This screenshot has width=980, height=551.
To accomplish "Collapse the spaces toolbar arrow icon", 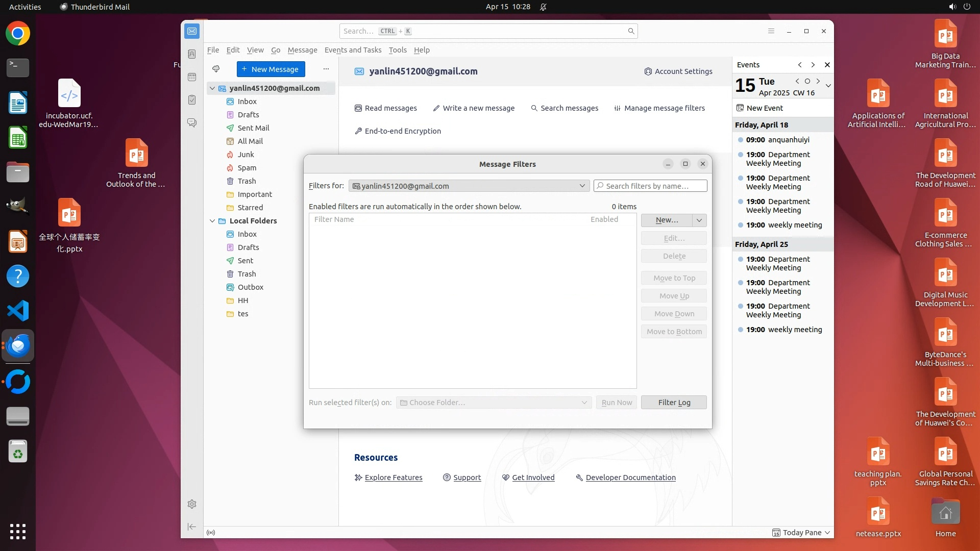I will (192, 527).
